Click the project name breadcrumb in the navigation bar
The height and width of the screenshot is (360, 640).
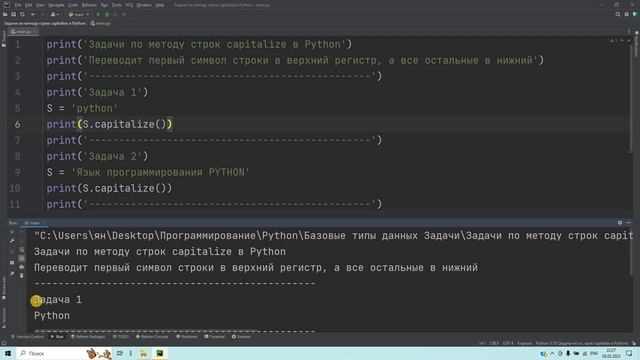pos(45,23)
